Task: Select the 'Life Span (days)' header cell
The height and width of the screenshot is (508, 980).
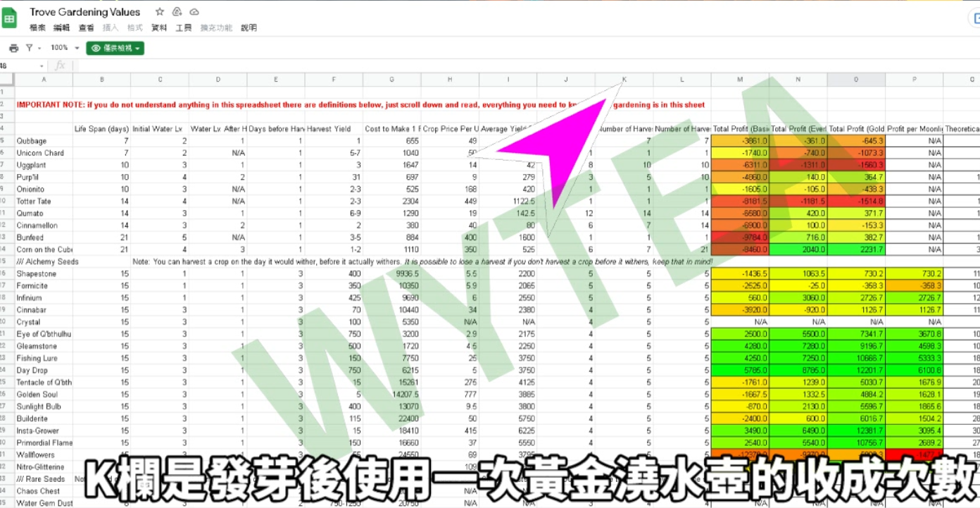Action: tap(102, 129)
